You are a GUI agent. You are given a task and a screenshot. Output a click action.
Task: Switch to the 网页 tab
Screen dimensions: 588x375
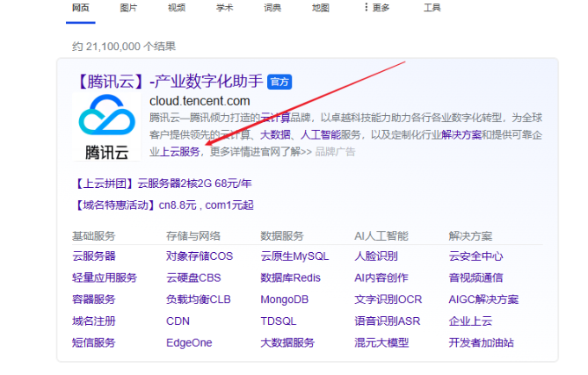tap(81, 8)
